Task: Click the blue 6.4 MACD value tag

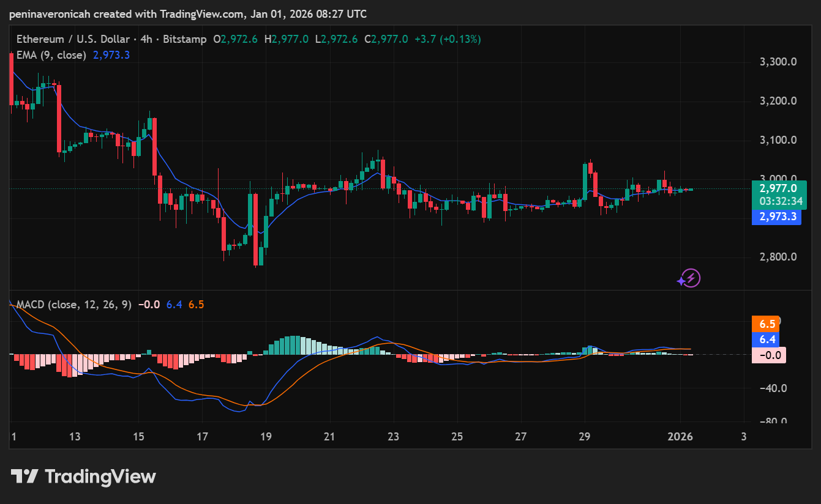Action: [767, 339]
